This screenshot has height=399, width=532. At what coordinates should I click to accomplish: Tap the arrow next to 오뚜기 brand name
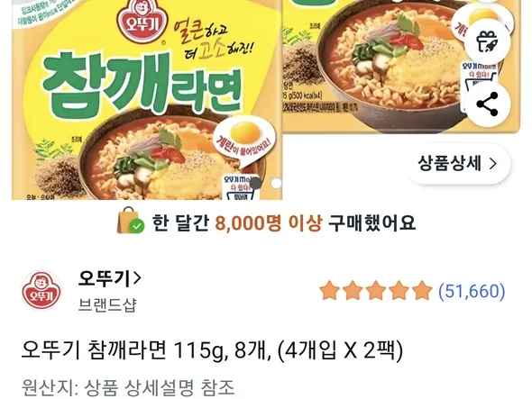click(137, 278)
